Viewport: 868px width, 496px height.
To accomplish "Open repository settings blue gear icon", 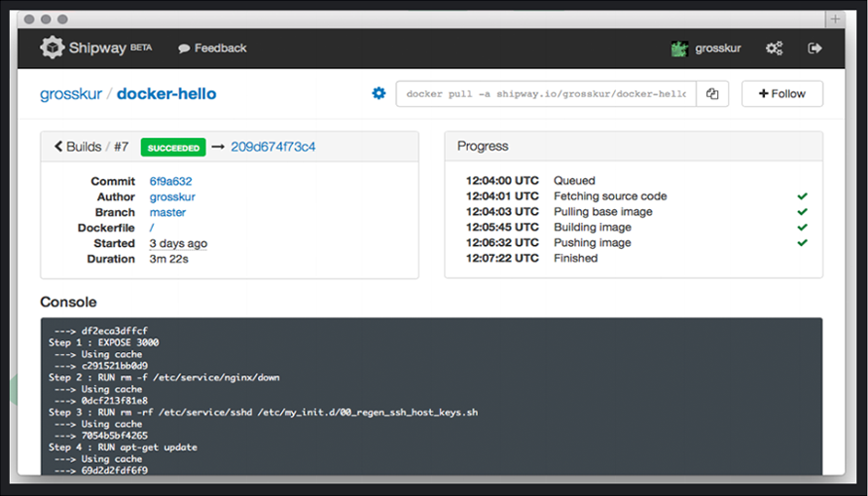I will click(379, 93).
